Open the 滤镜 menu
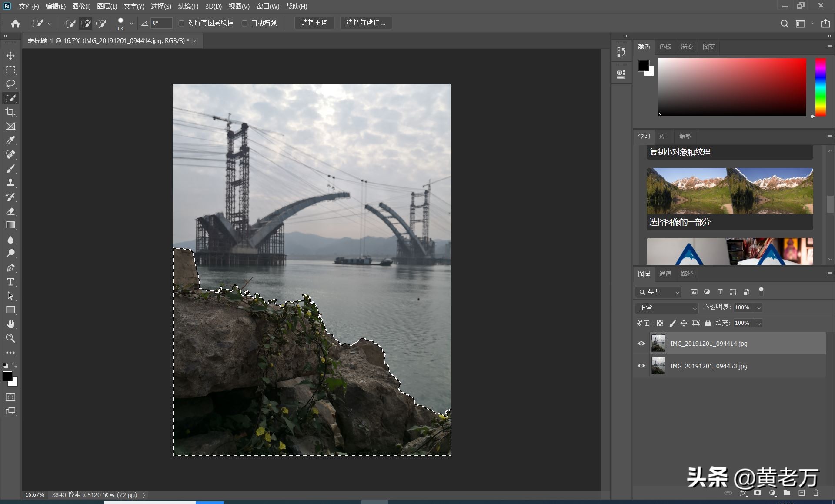 [x=188, y=7]
